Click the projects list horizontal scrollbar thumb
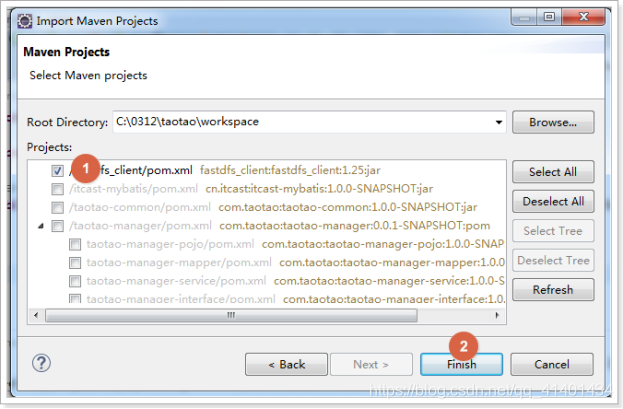Screen dimensions: 623x409 (231, 316)
